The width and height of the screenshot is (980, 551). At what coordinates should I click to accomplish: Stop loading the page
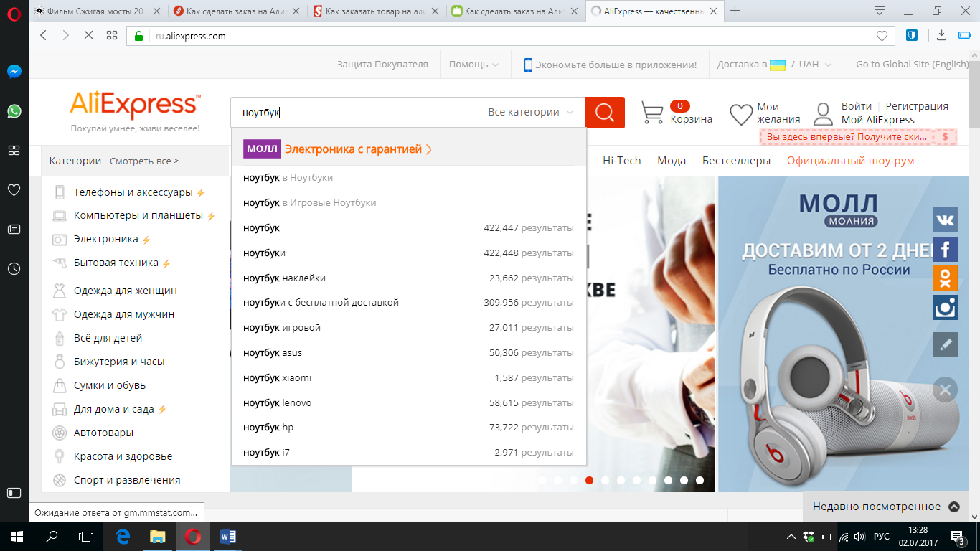click(x=88, y=35)
